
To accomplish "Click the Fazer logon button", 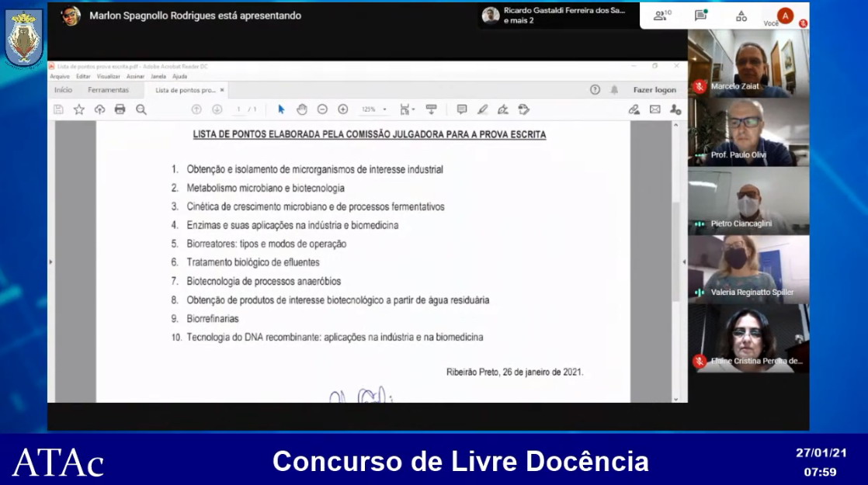I will 654,89.
